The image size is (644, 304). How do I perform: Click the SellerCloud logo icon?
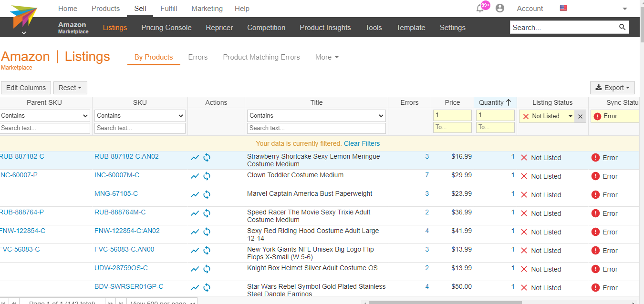23,17
